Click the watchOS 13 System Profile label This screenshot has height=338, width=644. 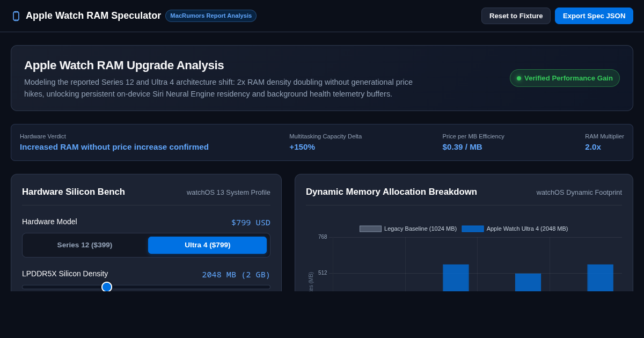(x=229, y=193)
